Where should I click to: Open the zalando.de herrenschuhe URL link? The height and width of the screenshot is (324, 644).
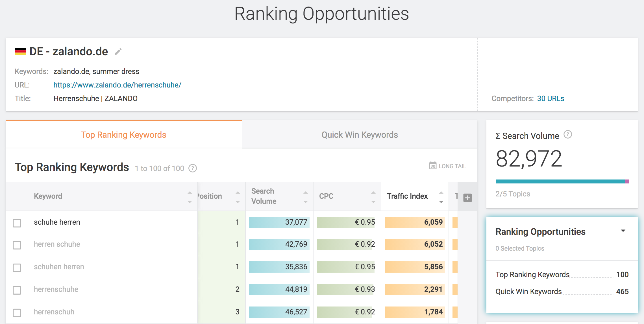point(118,85)
